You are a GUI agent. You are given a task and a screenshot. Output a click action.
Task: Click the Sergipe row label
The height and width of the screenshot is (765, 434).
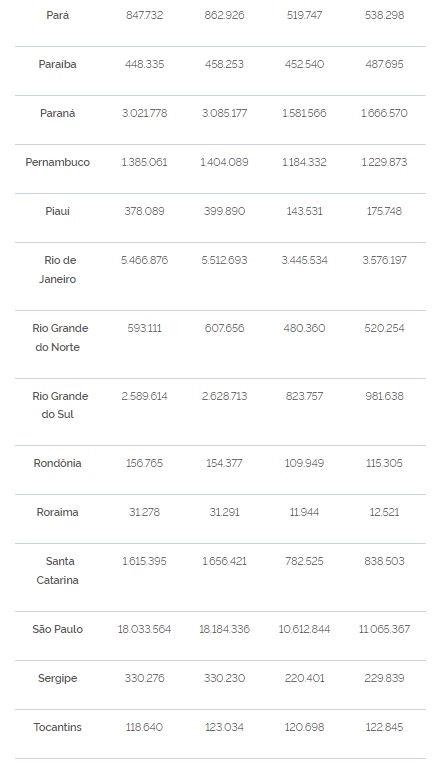pos(58,678)
